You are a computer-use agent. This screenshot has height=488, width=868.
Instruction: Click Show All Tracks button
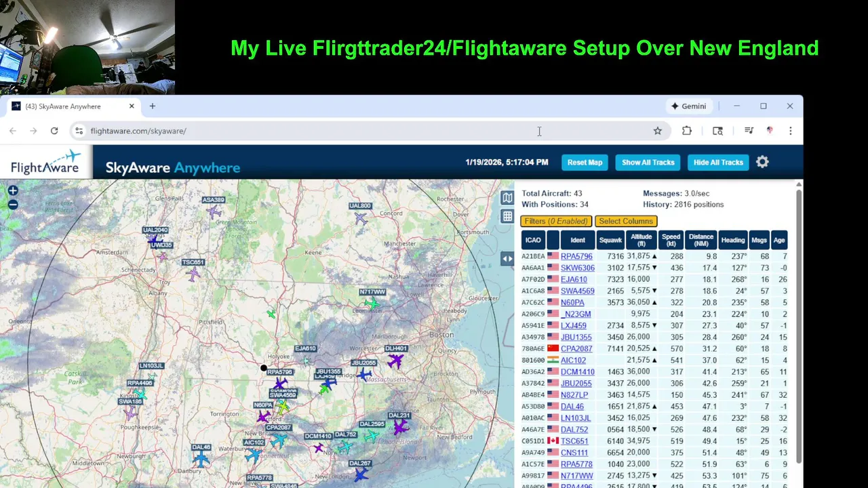click(648, 162)
